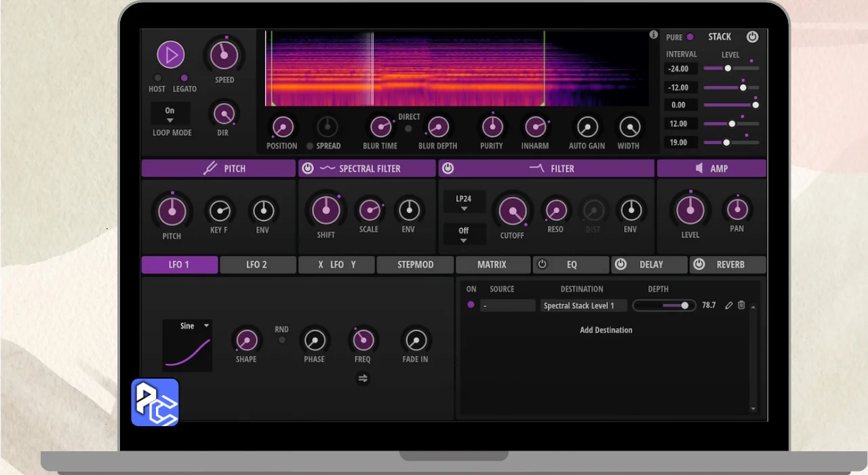Toggle the Pure mode indicator
This screenshot has height=475, width=868.
coord(690,37)
